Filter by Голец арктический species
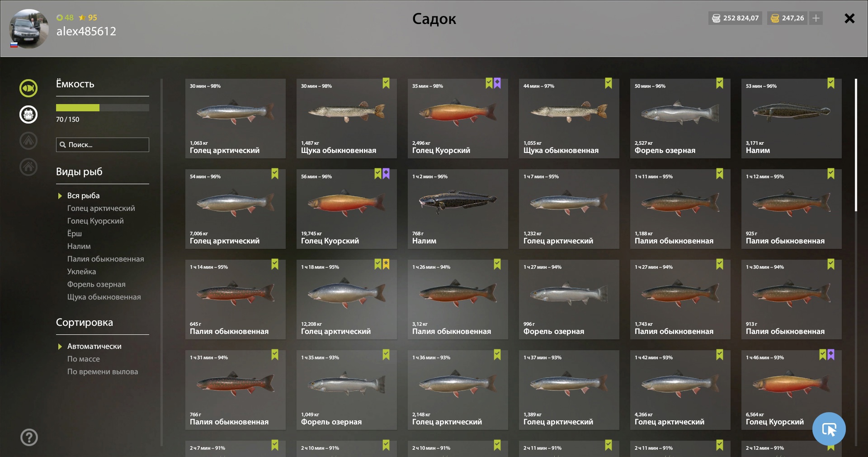 point(101,208)
